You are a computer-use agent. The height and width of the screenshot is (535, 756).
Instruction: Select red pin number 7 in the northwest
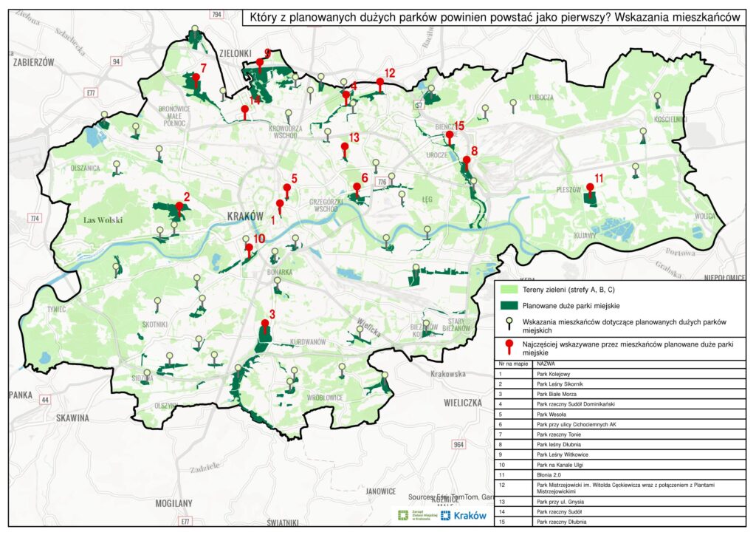click(x=196, y=78)
